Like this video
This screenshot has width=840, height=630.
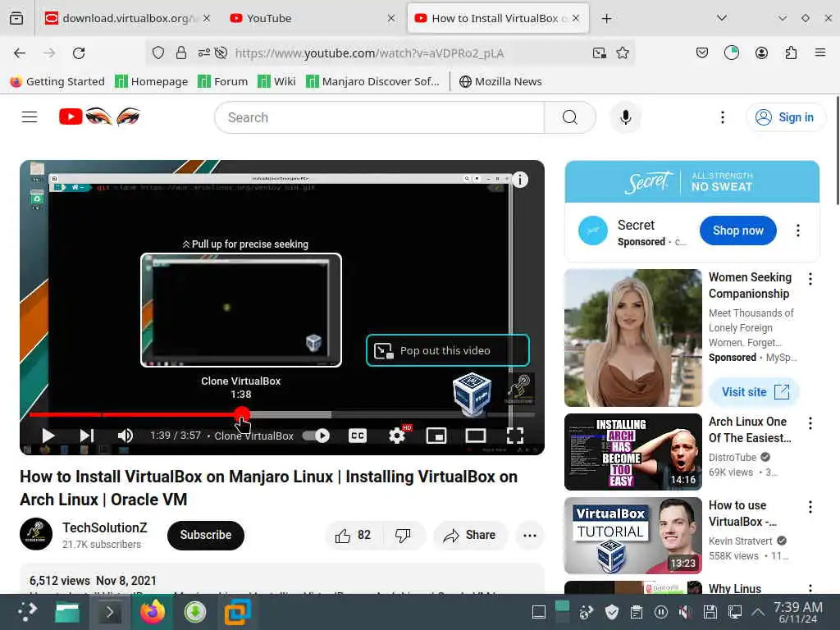pyautogui.click(x=353, y=535)
